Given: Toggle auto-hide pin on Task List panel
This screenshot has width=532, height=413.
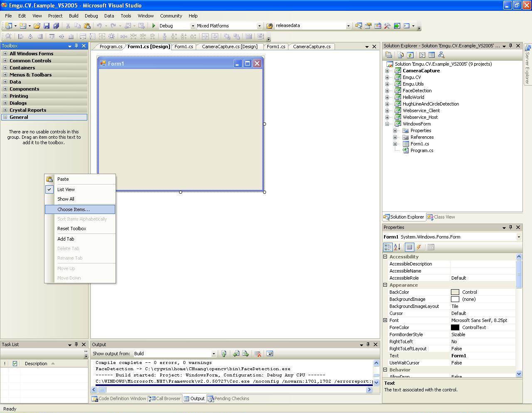Looking at the screenshot, I should coord(76,344).
